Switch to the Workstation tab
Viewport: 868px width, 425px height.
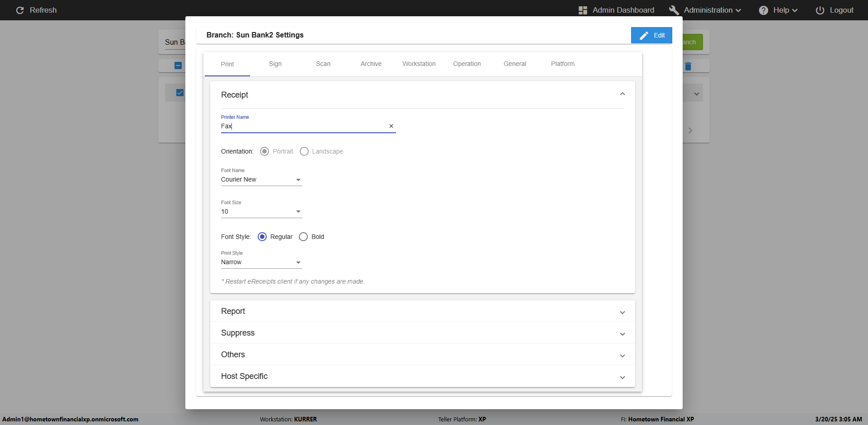tap(419, 64)
